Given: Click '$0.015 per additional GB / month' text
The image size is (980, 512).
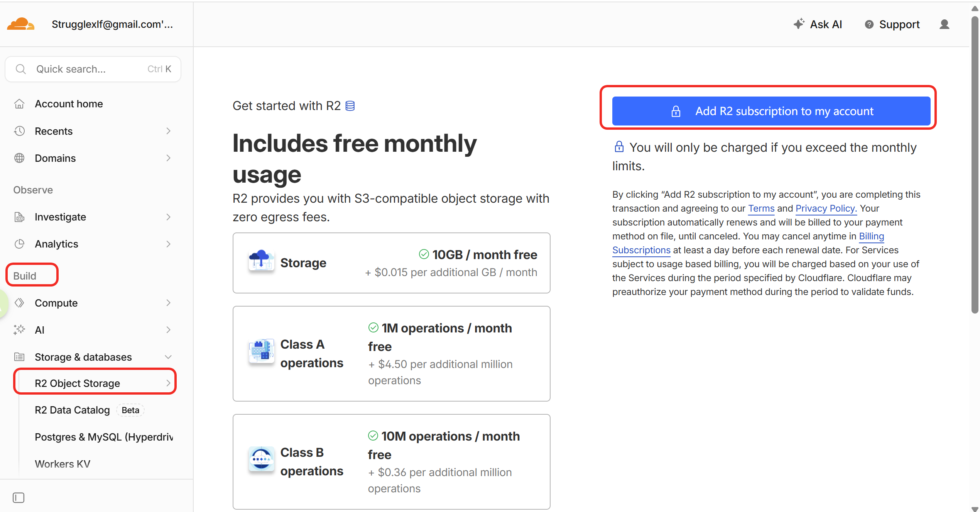Looking at the screenshot, I should coord(456,272).
